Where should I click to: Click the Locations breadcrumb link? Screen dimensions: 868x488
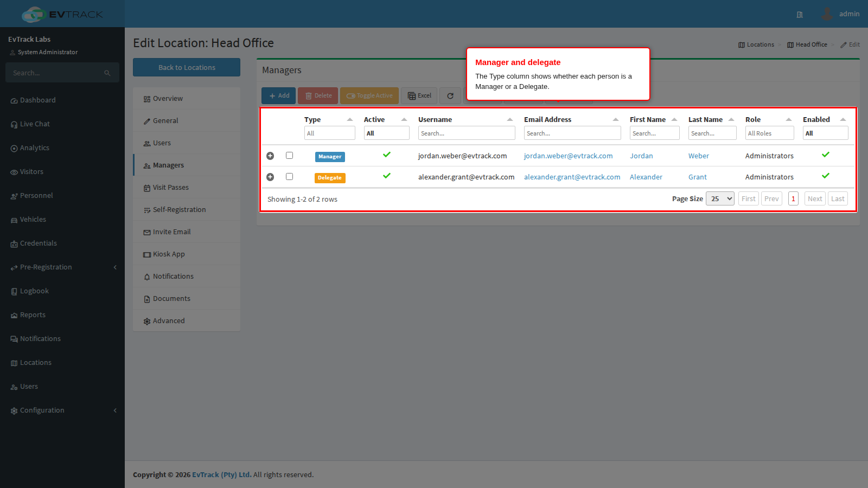(756, 45)
